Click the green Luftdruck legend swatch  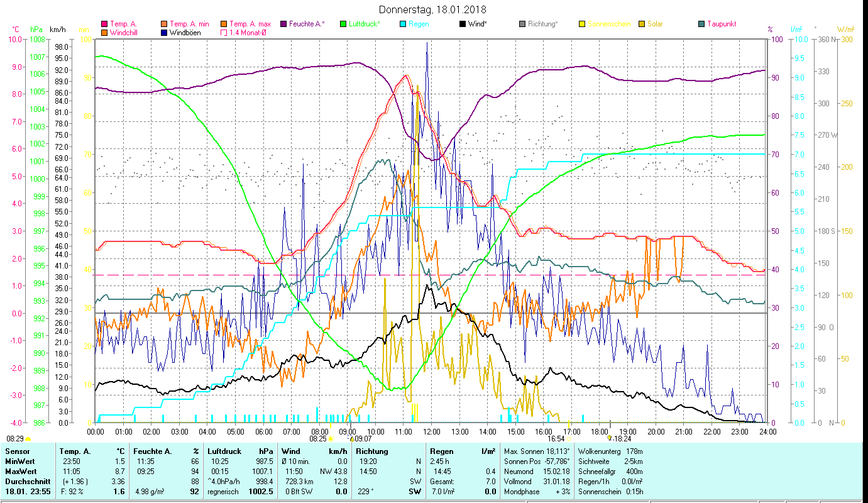coord(343,24)
